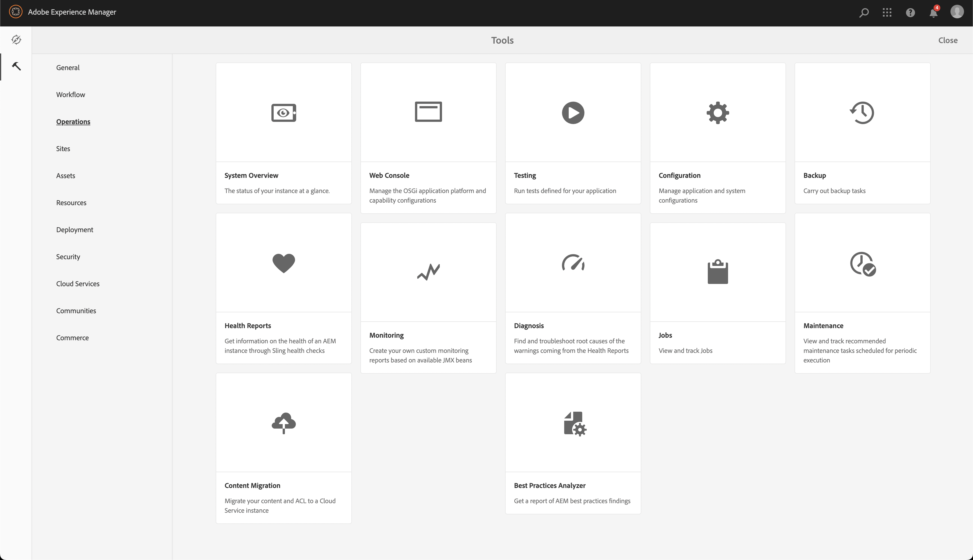Open the Web Console title link
Image resolution: width=973 pixels, height=560 pixels.
pos(389,175)
